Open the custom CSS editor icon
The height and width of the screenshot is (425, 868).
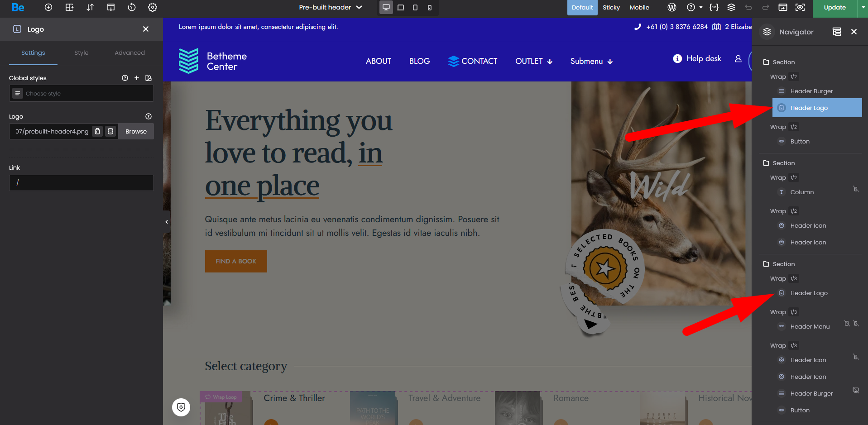714,7
